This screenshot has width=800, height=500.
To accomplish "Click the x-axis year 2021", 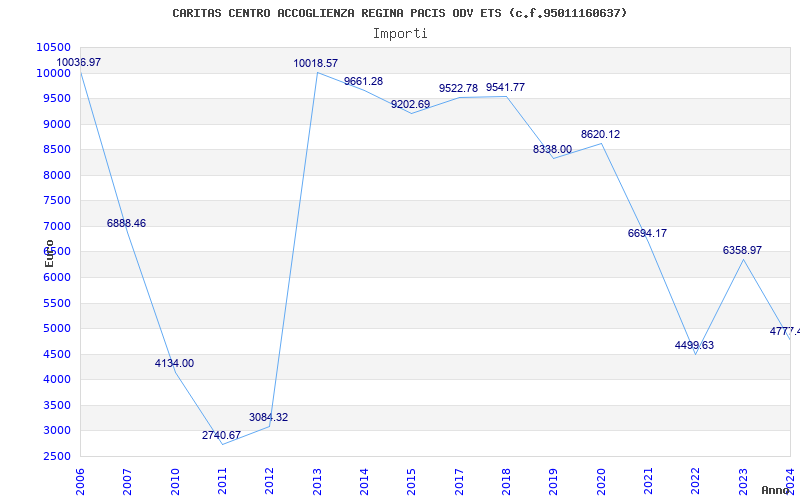I will coord(648,482).
